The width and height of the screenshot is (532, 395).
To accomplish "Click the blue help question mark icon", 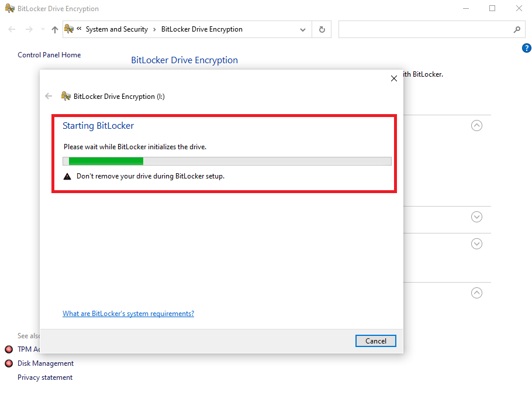I will [526, 49].
